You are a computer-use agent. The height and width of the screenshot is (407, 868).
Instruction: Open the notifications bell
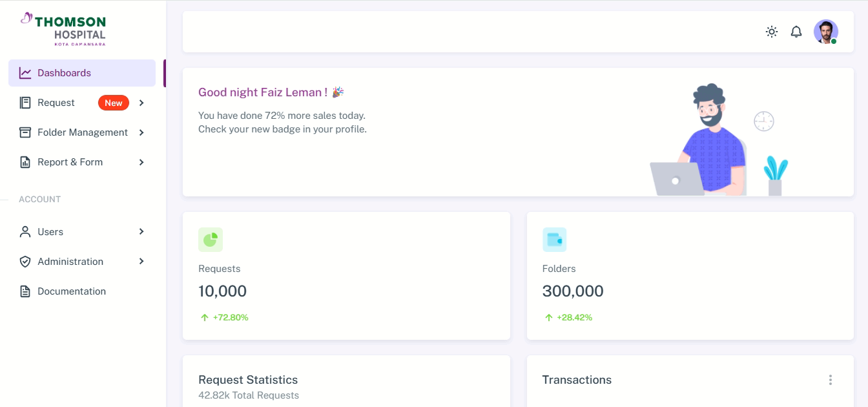pyautogui.click(x=796, y=32)
